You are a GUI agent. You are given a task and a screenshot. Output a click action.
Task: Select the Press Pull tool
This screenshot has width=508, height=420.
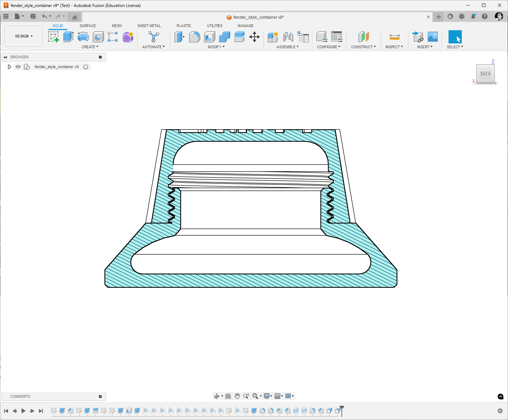pyautogui.click(x=179, y=36)
